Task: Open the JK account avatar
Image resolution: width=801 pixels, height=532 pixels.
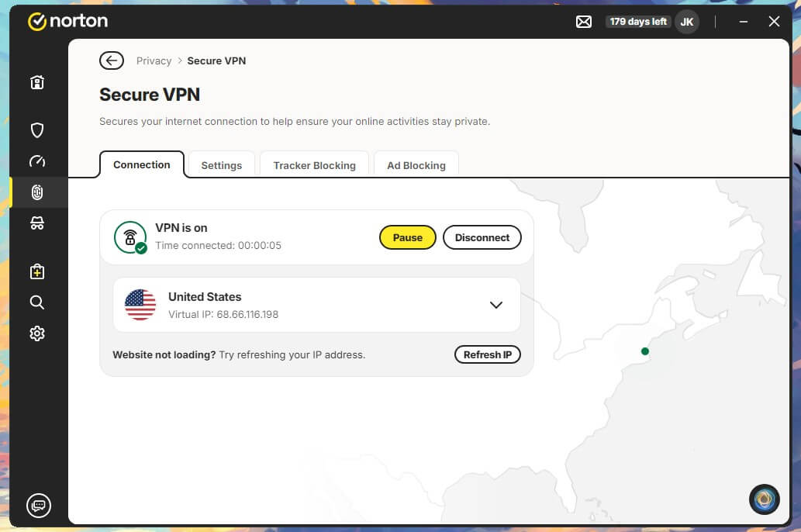Action: point(686,22)
